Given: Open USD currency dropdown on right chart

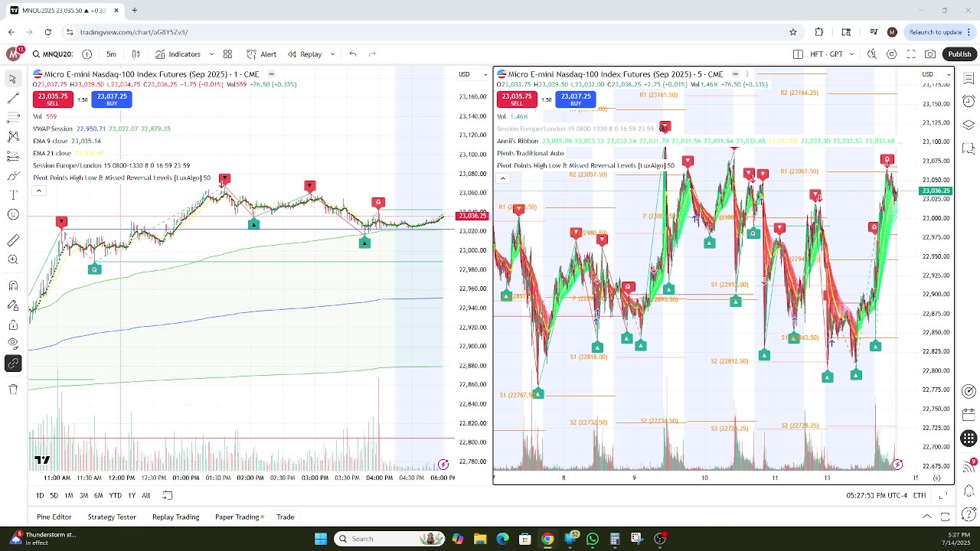Looking at the screenshot, I should pos(936,74).
